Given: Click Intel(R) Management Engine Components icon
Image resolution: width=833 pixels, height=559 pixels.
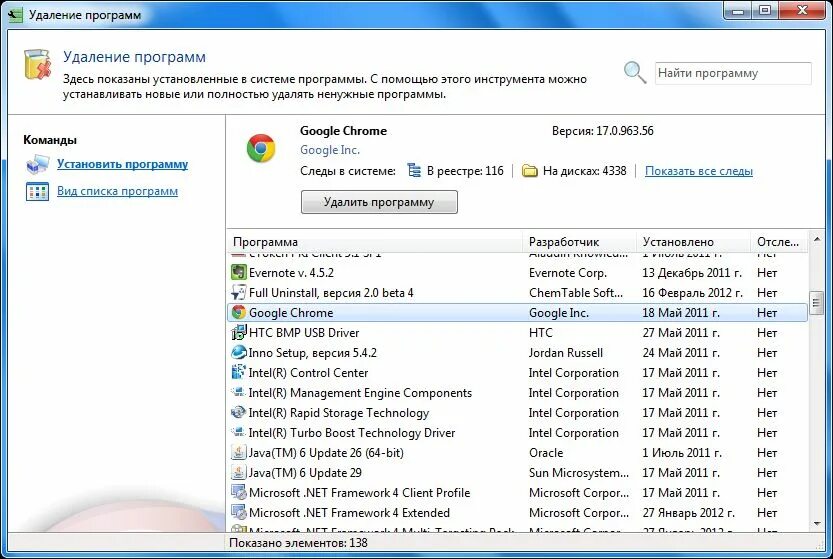Looking at the screenshot, I should pyautogui.click(x=239, y=393).
